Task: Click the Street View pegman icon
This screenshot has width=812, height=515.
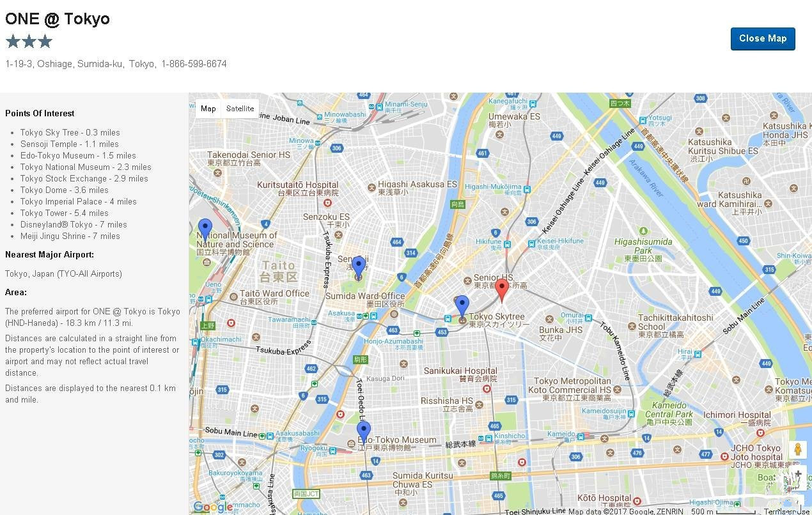Action: [797, 449]
